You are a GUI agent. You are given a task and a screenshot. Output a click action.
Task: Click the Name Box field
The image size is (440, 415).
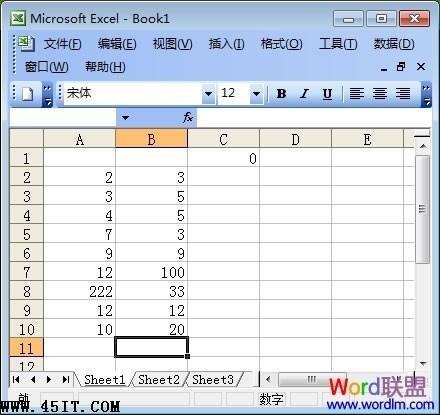pos(63,117)
